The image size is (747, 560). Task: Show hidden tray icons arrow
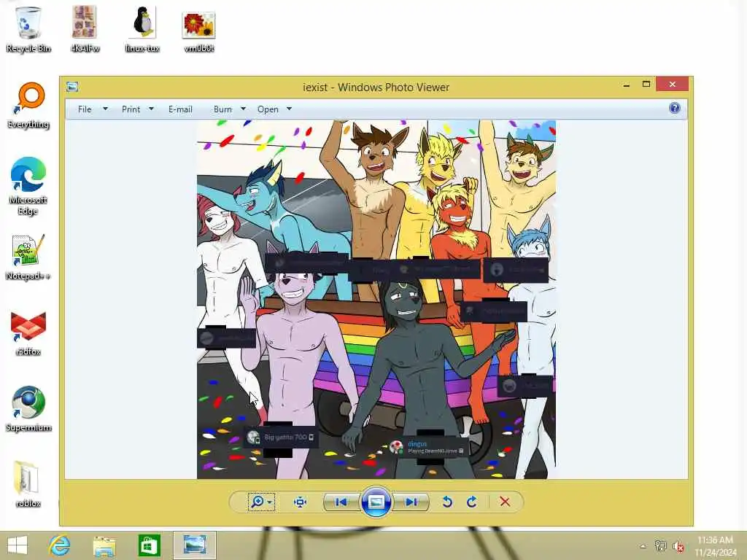pos(643,546)
